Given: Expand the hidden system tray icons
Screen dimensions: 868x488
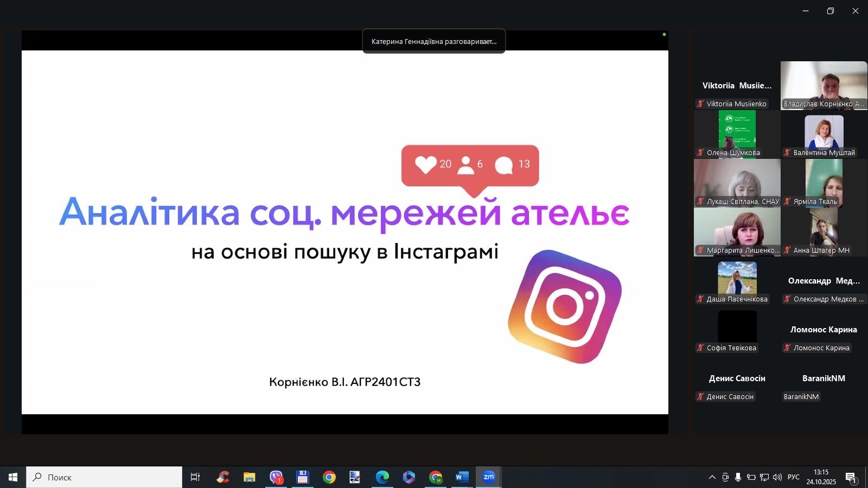Looking at the screenshot, I should tap(712, 477).
